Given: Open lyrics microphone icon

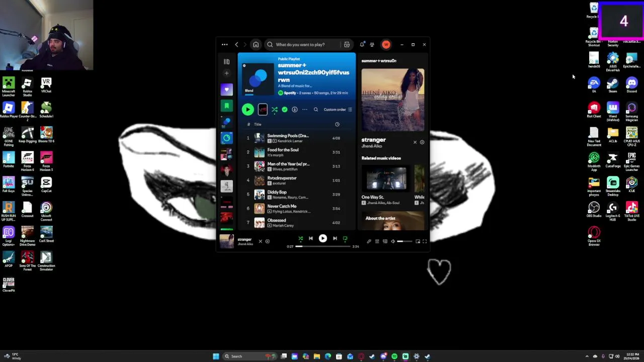Looking at the screenshot, I should pyautogui.click(x=369, y=241).
